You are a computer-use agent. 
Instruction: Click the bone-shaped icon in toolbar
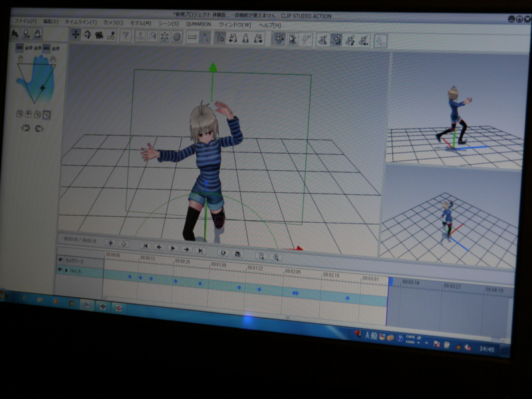(192, 37)
